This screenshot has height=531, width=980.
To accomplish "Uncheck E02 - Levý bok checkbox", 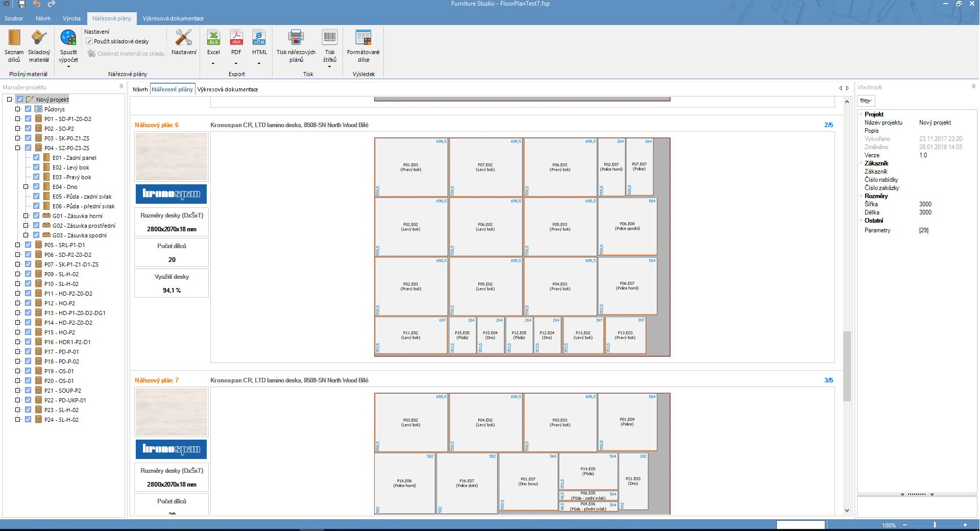I will (x=36, y=167).
